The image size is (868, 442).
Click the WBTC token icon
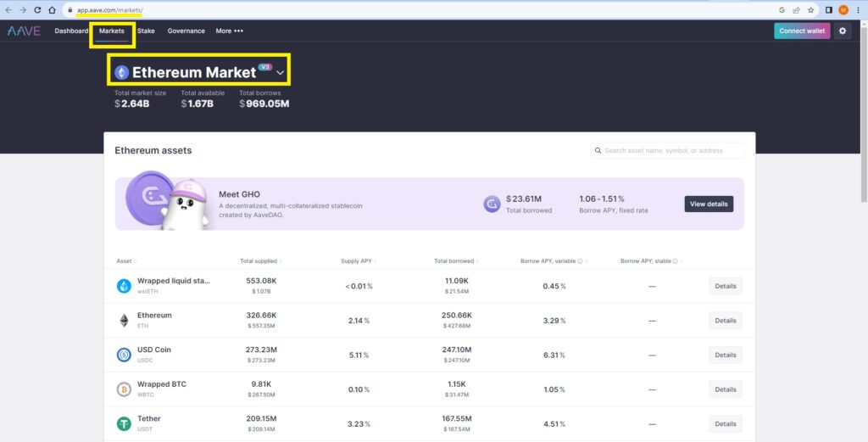124,389
